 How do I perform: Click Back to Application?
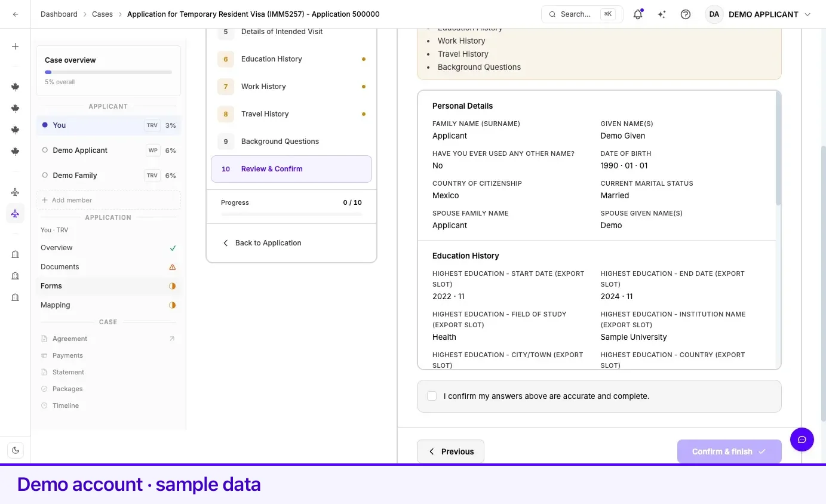coord(262,243)
